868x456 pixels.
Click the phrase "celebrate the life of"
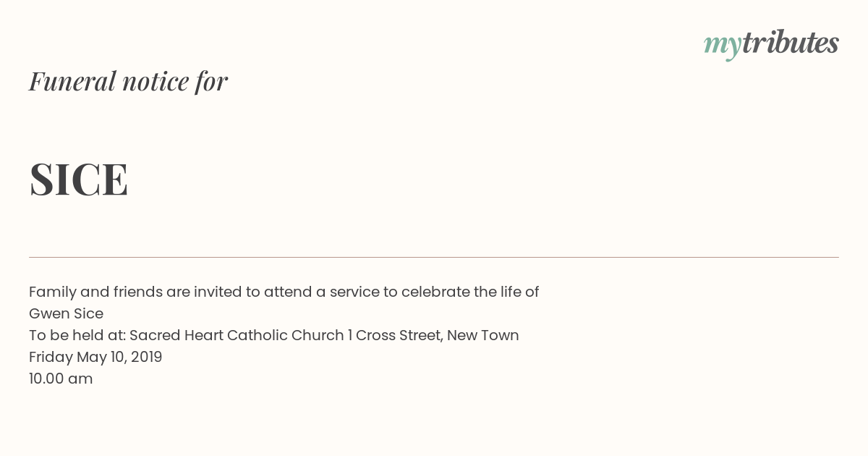tap(470, 292)
